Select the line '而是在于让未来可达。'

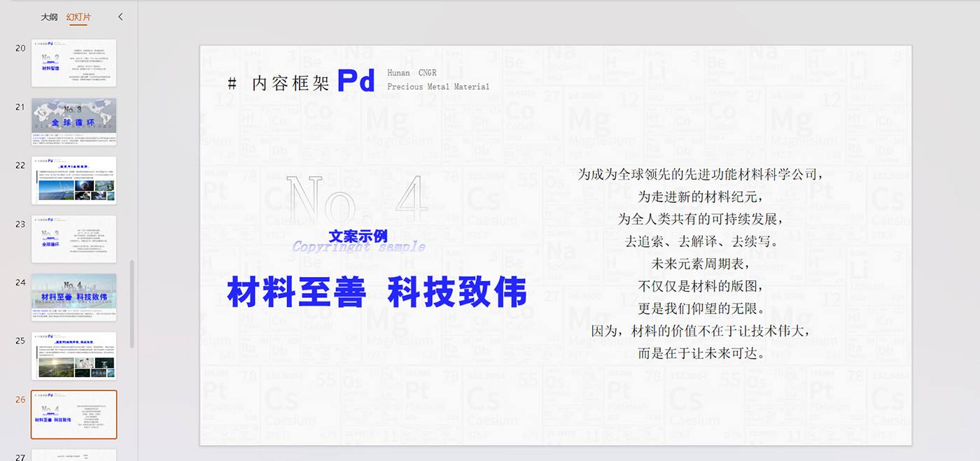(x=701, y=354)
